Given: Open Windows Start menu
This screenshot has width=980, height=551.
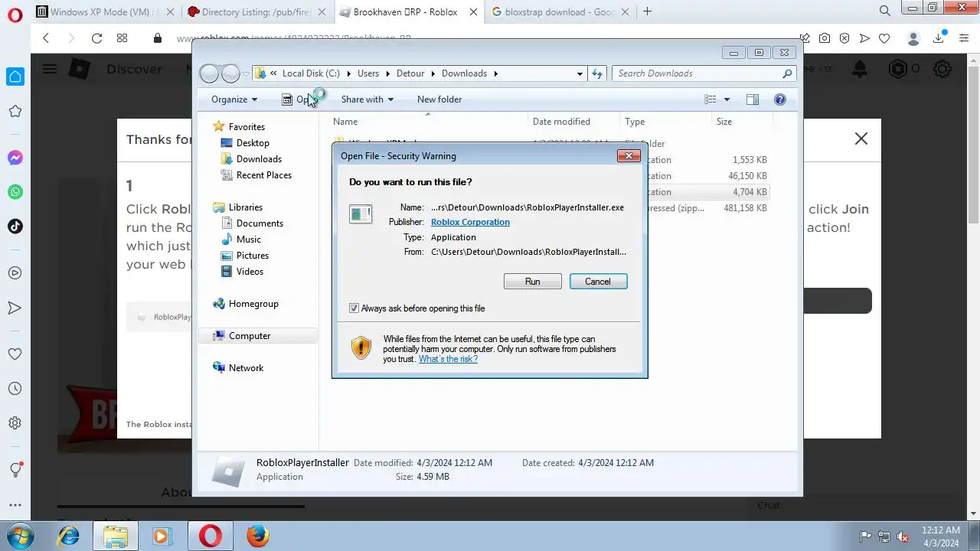Looking at the screenshot, I should click(x=20, y=536).
